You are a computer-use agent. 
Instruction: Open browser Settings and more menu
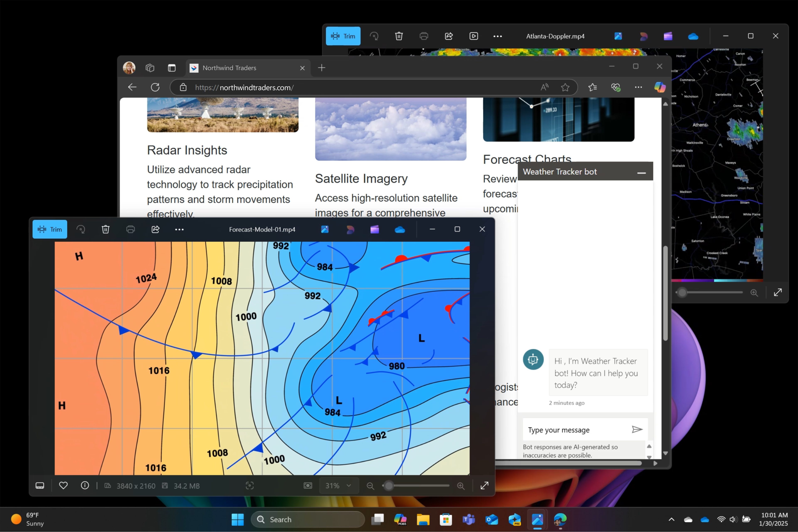coord(638,87)
